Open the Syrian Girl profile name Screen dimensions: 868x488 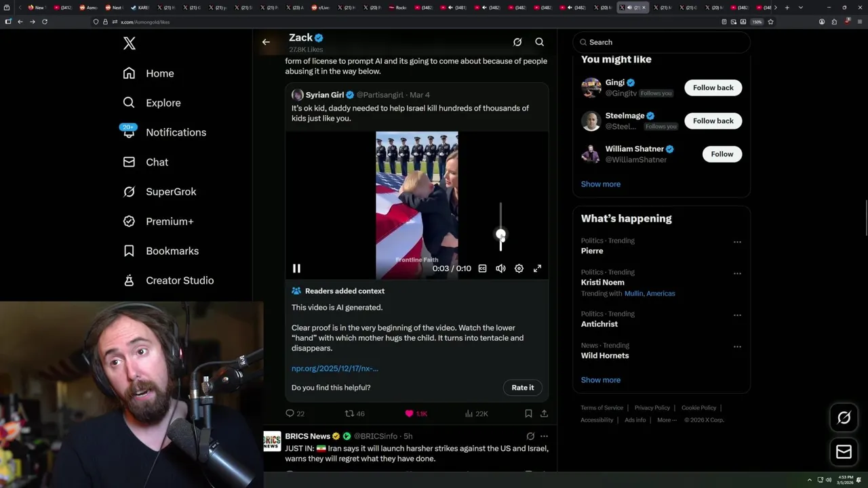tap(325, 95)
